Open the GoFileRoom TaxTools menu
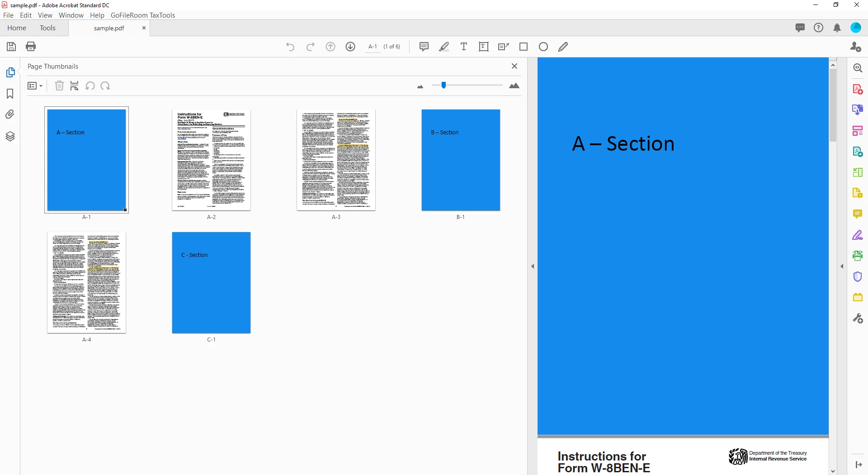This screenshot has width=868, height=475. [x=143, y=15]
